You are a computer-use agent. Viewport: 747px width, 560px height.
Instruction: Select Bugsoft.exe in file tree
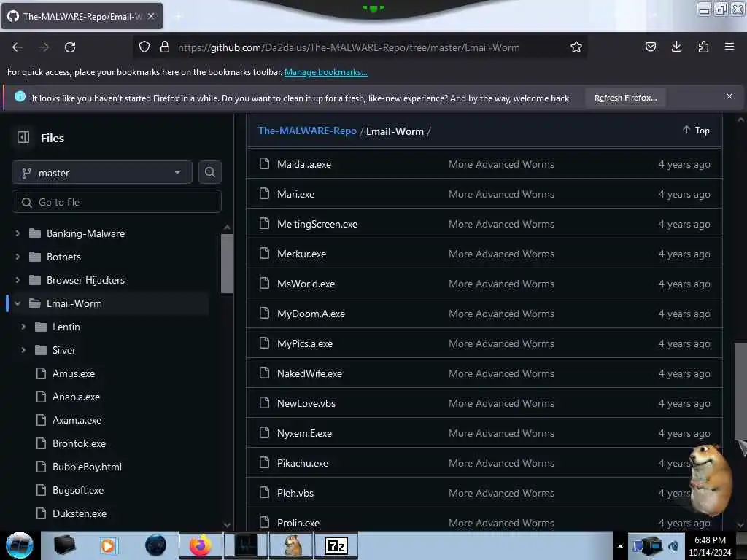point(77,490)
